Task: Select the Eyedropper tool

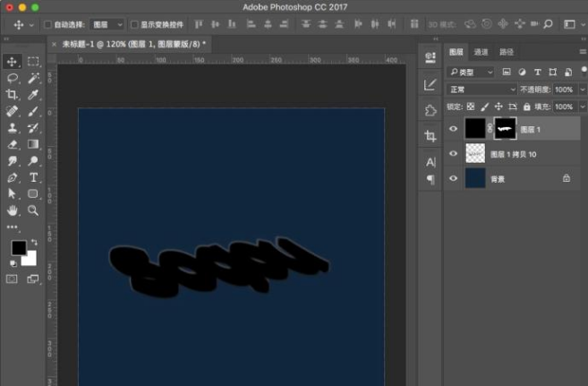Action: pyautogui.click(x=33, y=94)
